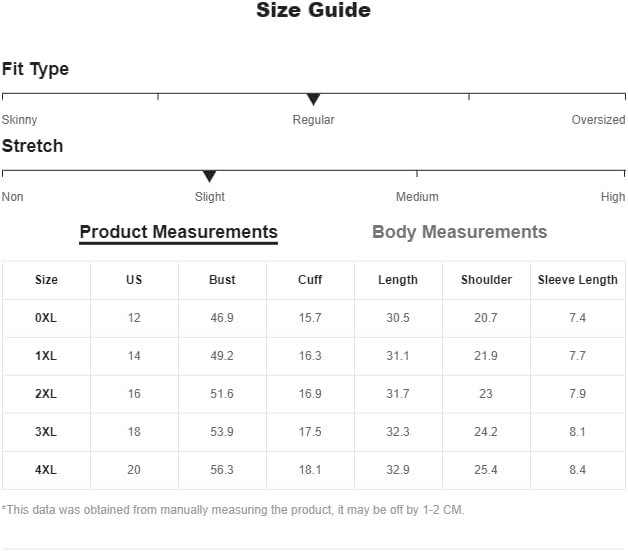The width and height of the screenshot is (628, 551).
Task: Click the Sleeve Length column header
Action: [577, 280]
